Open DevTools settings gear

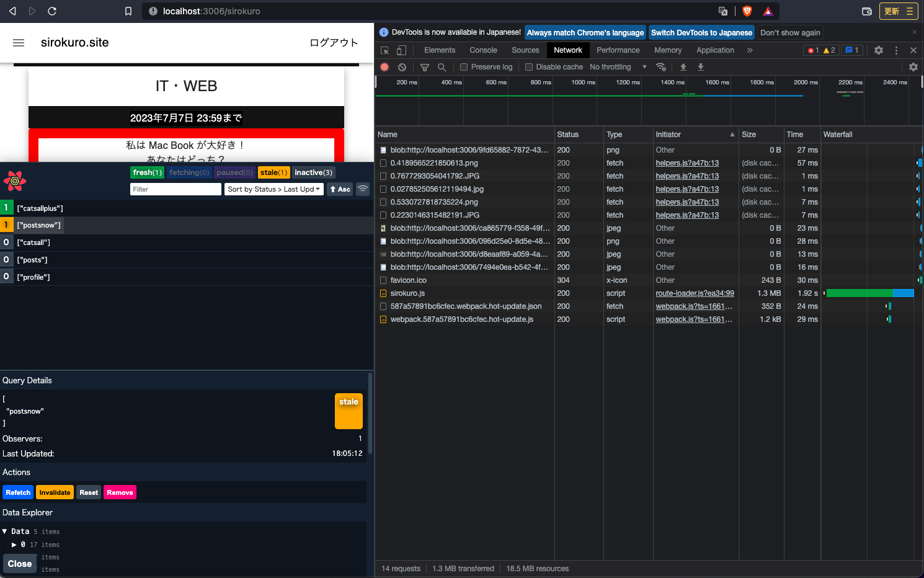tap(879, 50)
